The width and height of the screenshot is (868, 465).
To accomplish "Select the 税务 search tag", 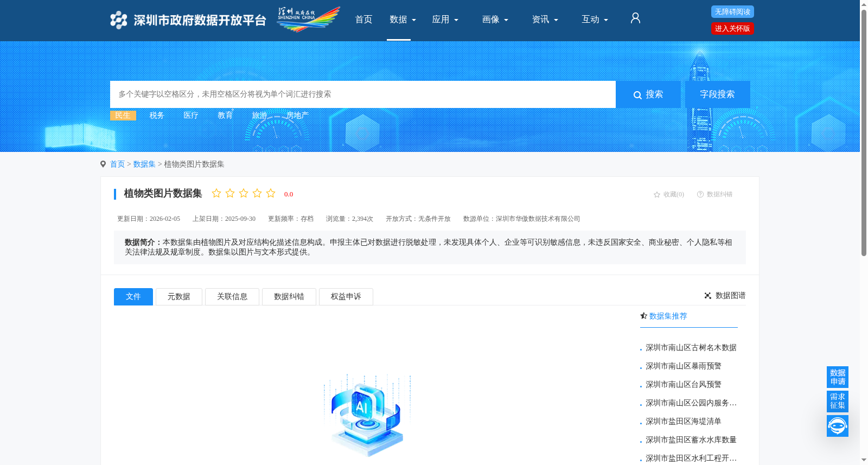I will 157,115.
